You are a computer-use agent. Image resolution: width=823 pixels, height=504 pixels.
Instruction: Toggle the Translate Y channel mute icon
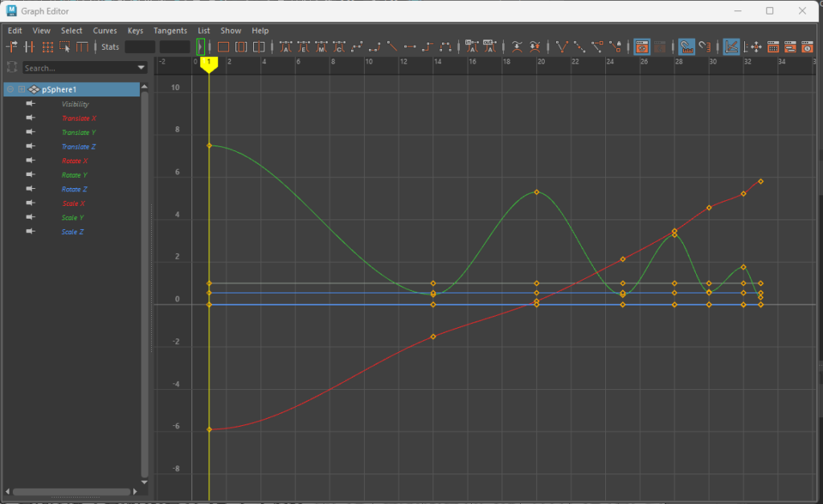tap(31, 132)
